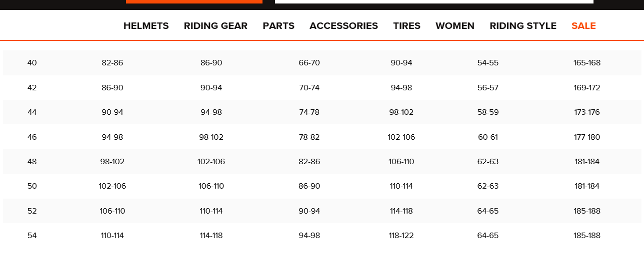644x274 pixels.
Task: Click the size 46 cell
Action: coord(32,137)
